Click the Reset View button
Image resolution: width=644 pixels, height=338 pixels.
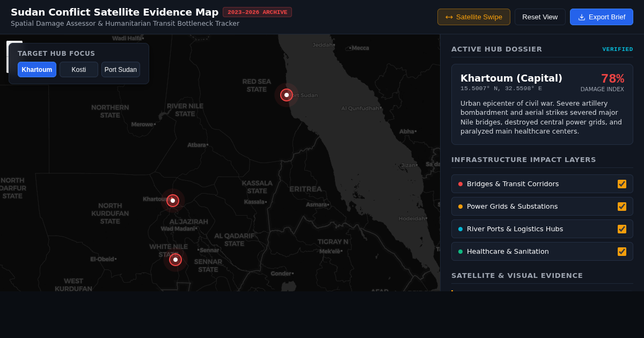coord(540,17)
